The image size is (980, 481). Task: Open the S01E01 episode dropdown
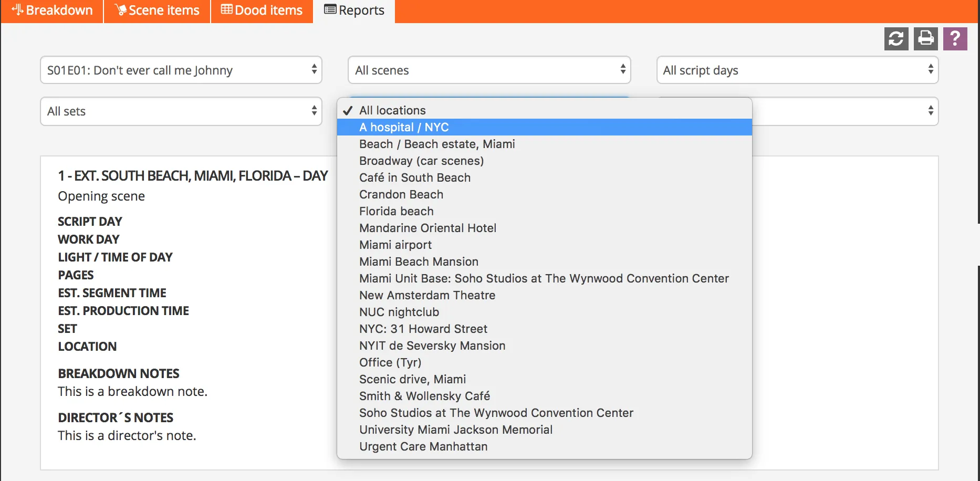click(x=181, y=70)
